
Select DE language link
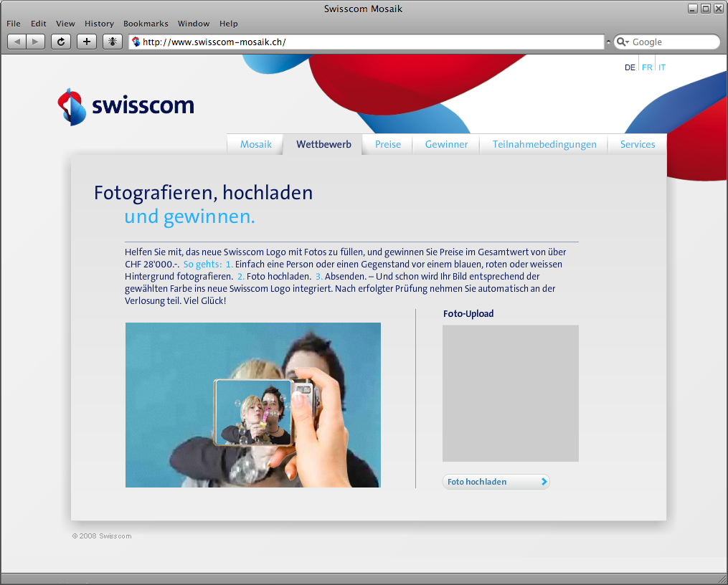pos(630,67)
